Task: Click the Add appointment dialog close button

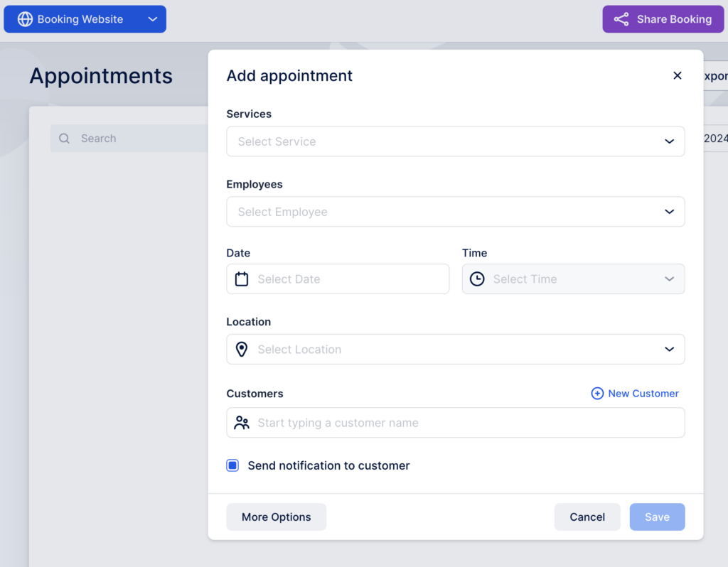Action: (x=678, y=75)
